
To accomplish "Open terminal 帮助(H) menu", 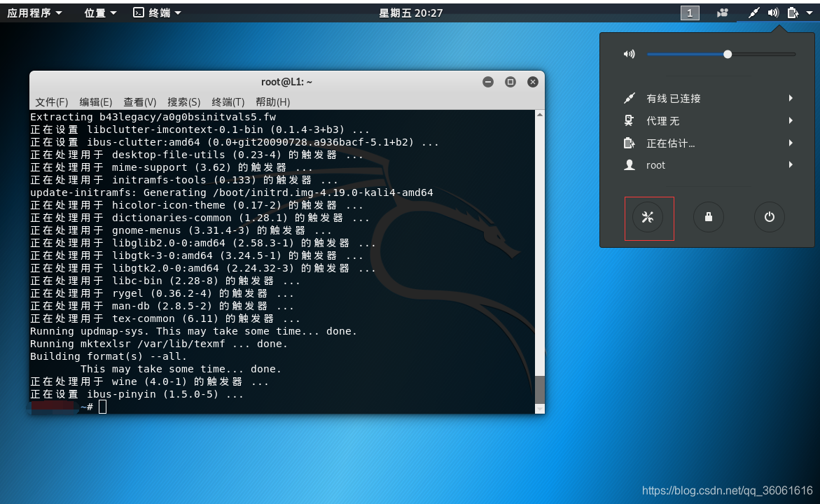I will tap(272, 102).
